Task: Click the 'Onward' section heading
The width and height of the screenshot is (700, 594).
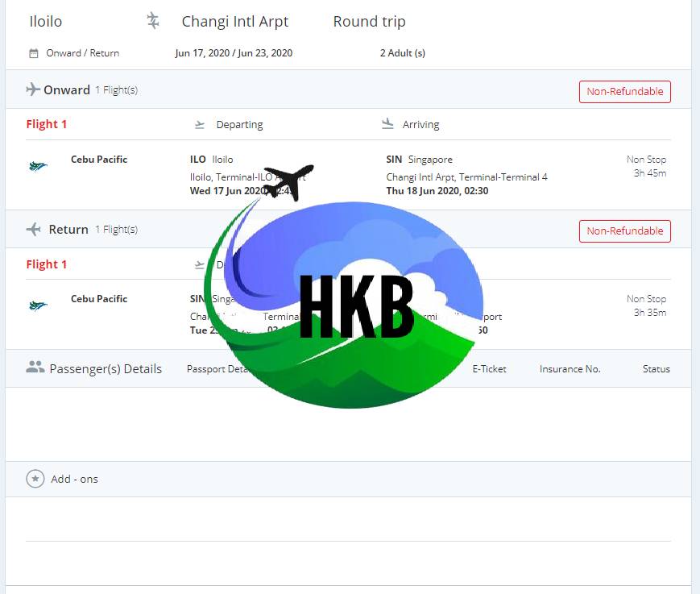Action: click(67, 89)
